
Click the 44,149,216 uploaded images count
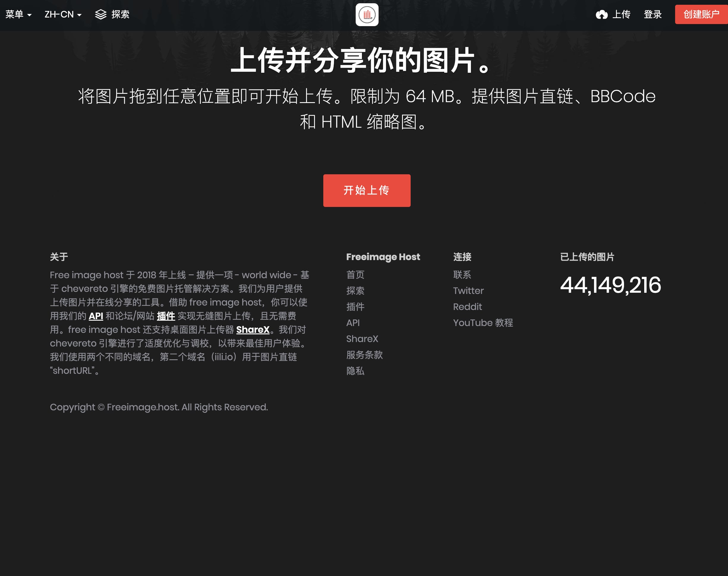(611, 285)
